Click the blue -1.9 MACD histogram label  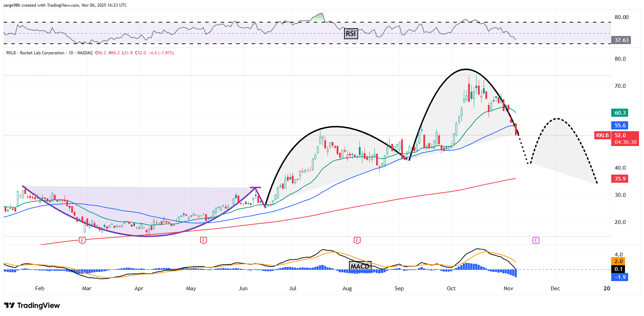tap(620, 277)
